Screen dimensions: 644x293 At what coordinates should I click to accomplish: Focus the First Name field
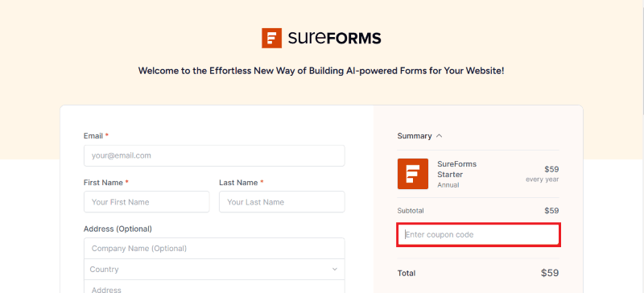(x=147, y=202)
